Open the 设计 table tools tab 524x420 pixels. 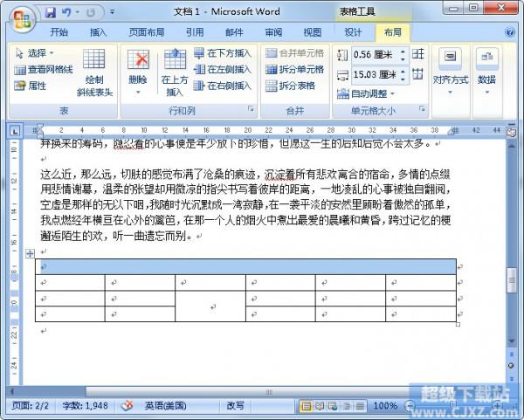tap(353, 32)
